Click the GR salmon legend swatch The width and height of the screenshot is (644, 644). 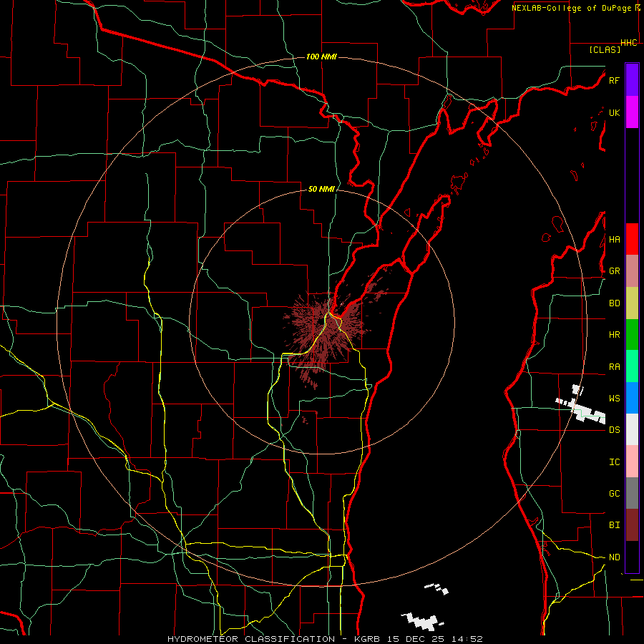pos(632,271)
